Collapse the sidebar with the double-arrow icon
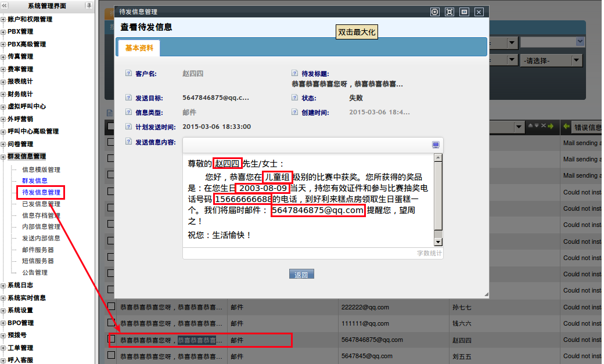The height and width of the screenshot is (364, 604). click(x=5, y=6)
